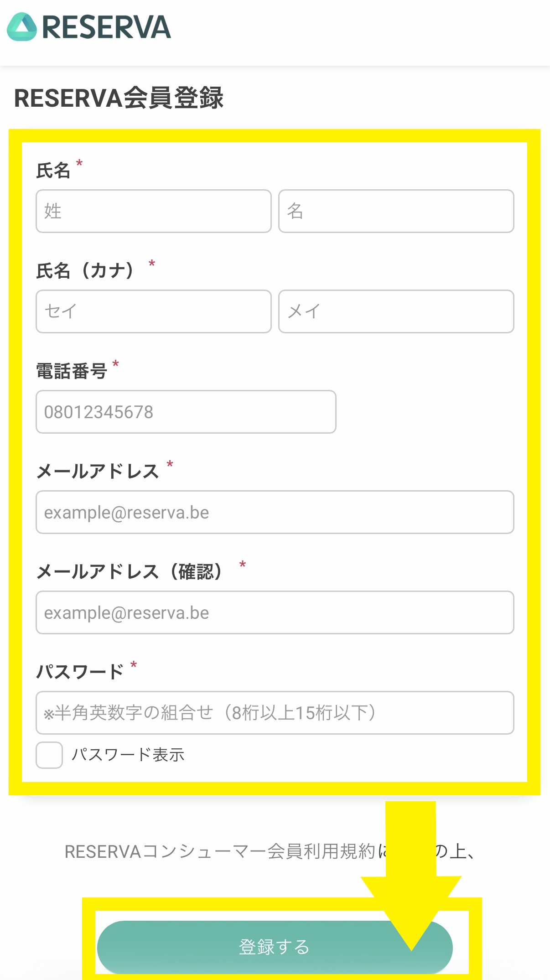This screenshot has width=550, height=980.
Task: Focus the 名 first name field
Action: (x=396, y=211)
